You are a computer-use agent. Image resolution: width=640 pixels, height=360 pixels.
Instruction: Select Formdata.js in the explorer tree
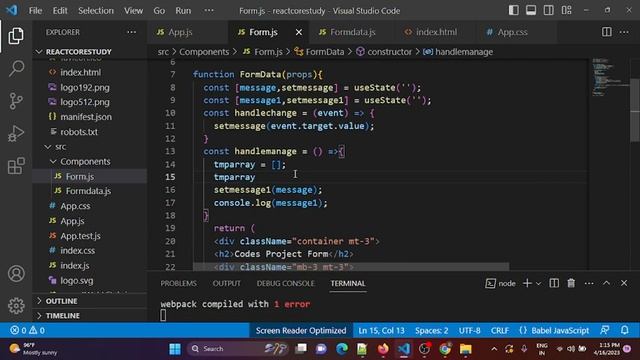point(88,191)
